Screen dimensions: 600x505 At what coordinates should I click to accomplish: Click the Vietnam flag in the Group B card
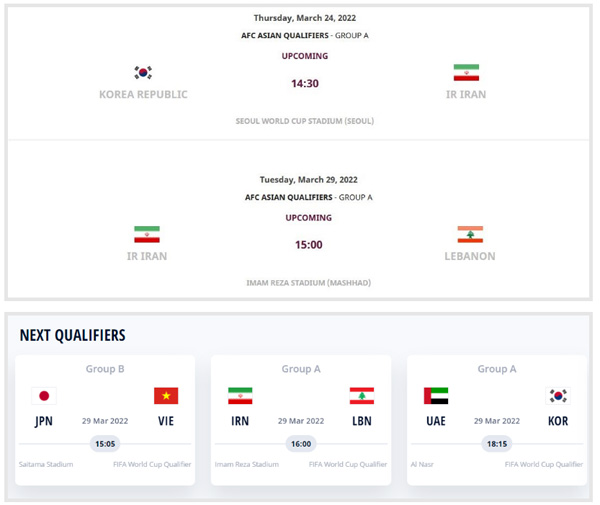coord(166,396)
